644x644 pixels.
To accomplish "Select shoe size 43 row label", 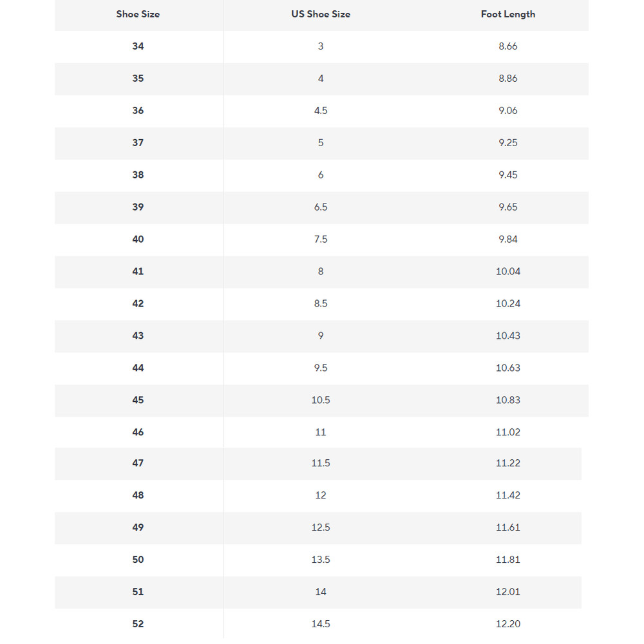I will (138, 336).
